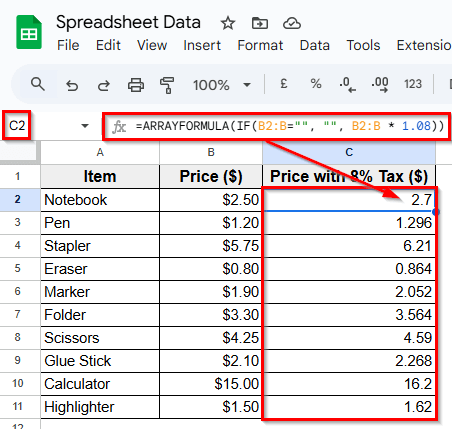Format as currency with pound icon
Viewport: 452px width, 429px height.
(x=284, y=83)
